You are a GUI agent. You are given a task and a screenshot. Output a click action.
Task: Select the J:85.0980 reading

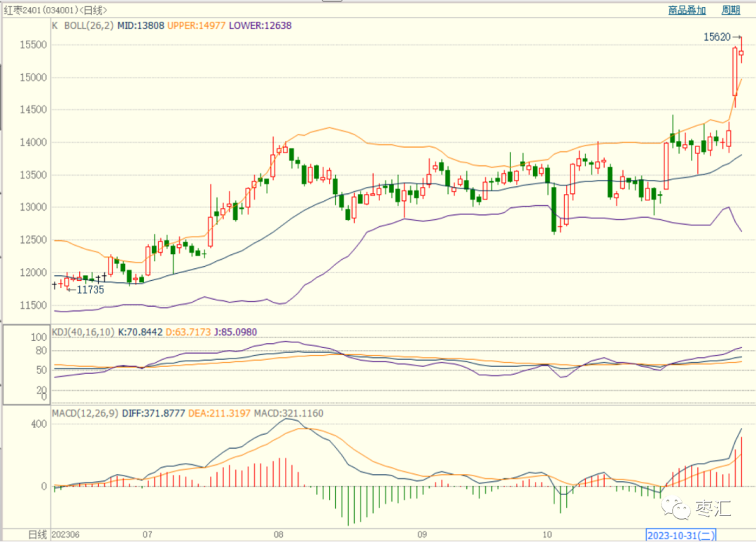(x=235, y=332)
